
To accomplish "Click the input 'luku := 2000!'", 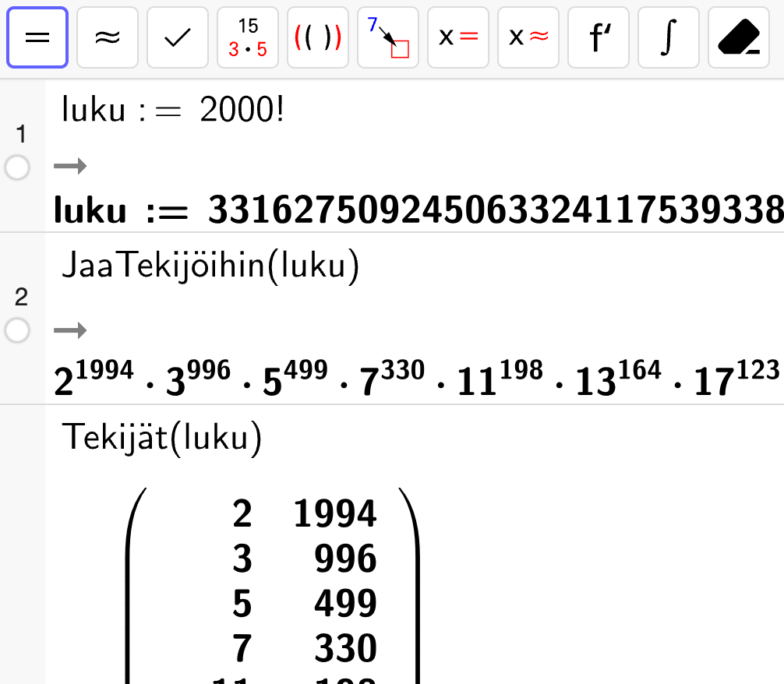I will pos(173,111).
